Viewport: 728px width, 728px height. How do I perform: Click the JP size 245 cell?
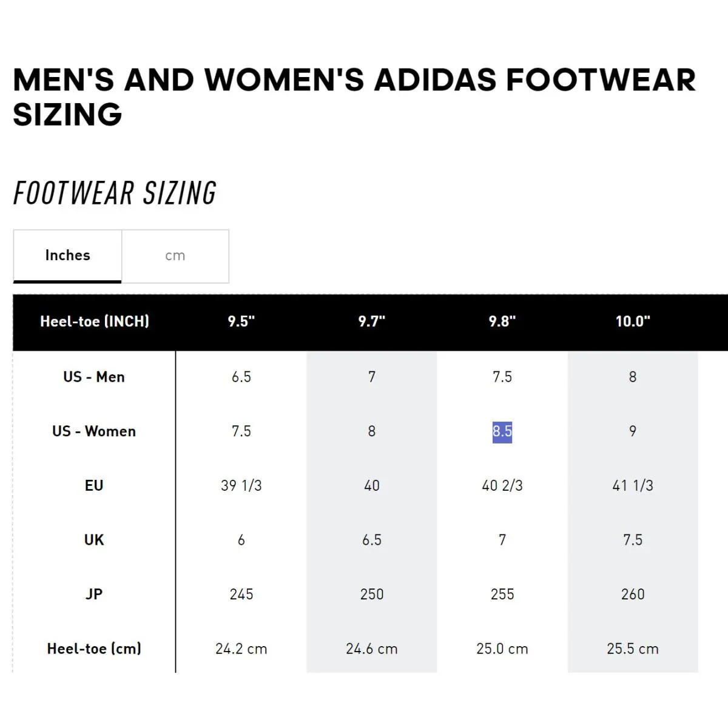[241, 594]
